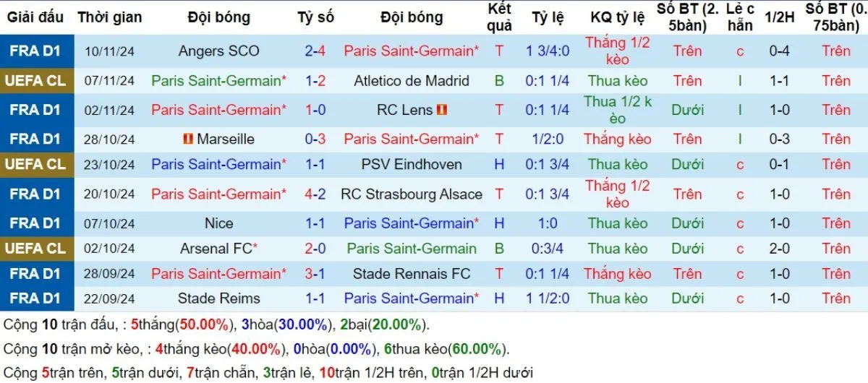Select the UEFA CL badge on Arsenal row
Viewport: 868px width, 383px height.
pos(35,249)
